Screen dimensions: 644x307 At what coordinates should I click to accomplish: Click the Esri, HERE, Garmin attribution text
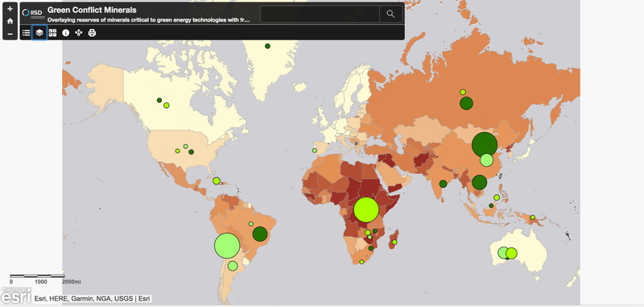93,299
